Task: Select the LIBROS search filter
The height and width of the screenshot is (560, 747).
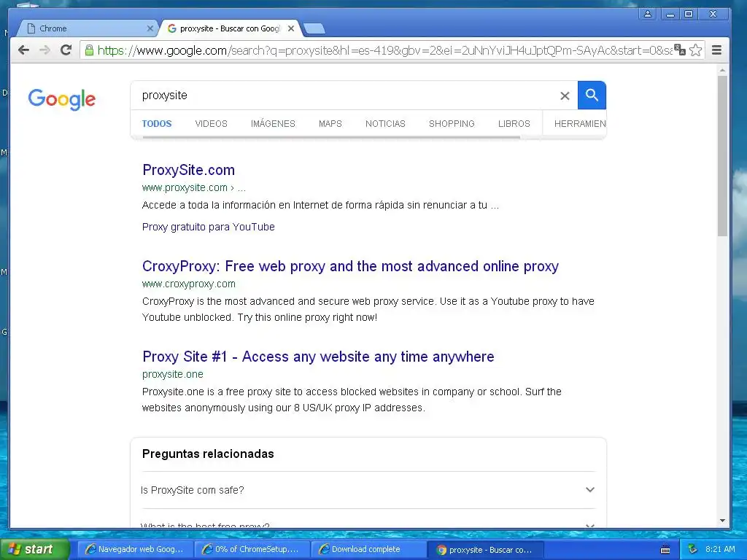Action: coord(514,124)
